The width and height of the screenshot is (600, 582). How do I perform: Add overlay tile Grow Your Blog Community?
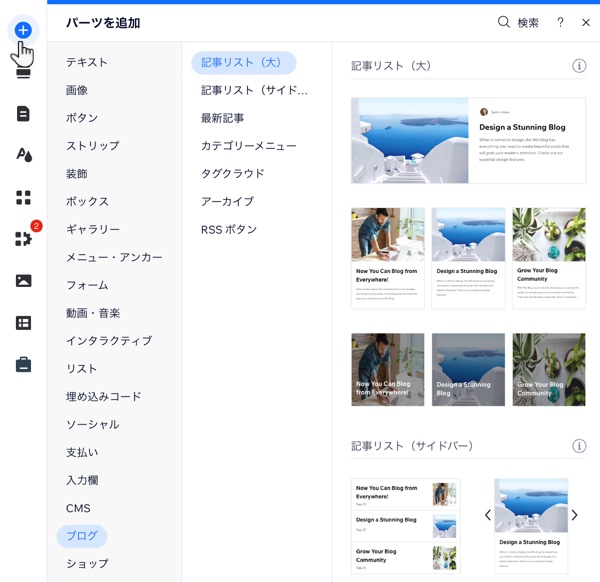[549, 370]
